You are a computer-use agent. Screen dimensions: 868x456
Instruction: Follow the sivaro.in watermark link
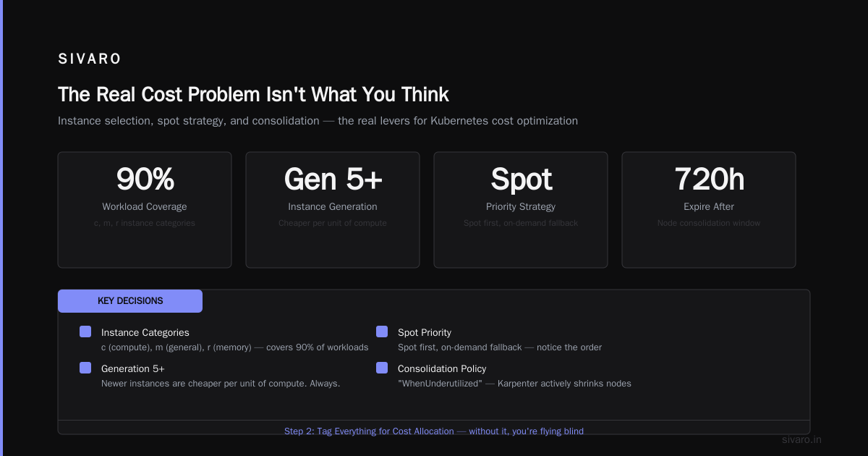[801, 439]
